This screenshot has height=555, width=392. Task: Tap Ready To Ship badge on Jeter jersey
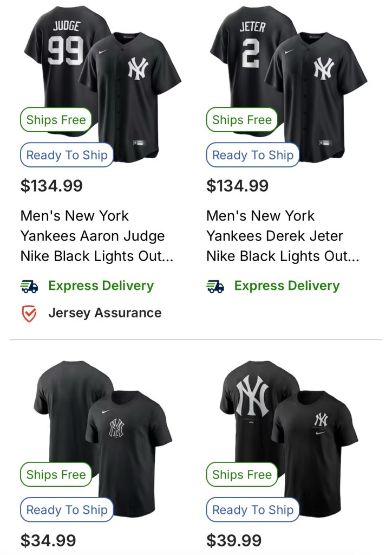pos(252,155)
